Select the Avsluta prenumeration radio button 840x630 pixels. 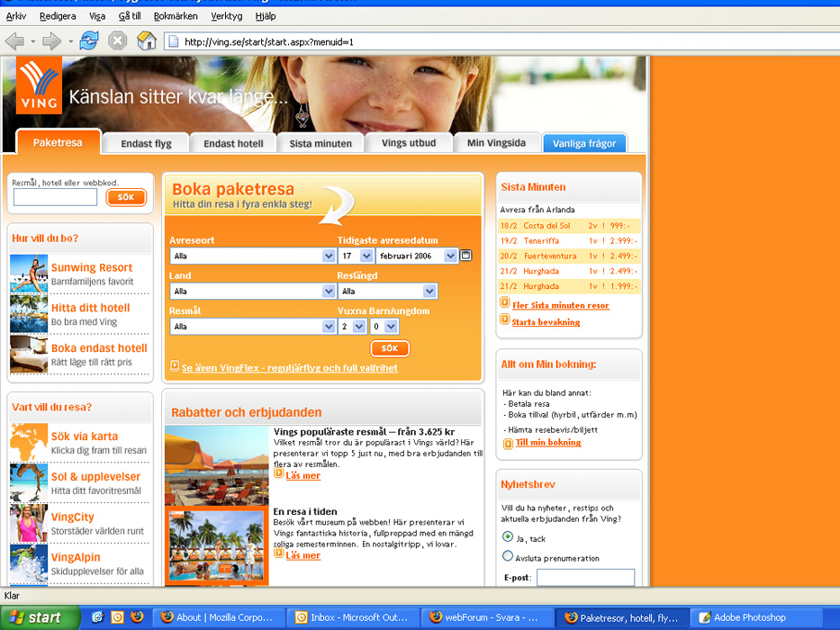507,555
